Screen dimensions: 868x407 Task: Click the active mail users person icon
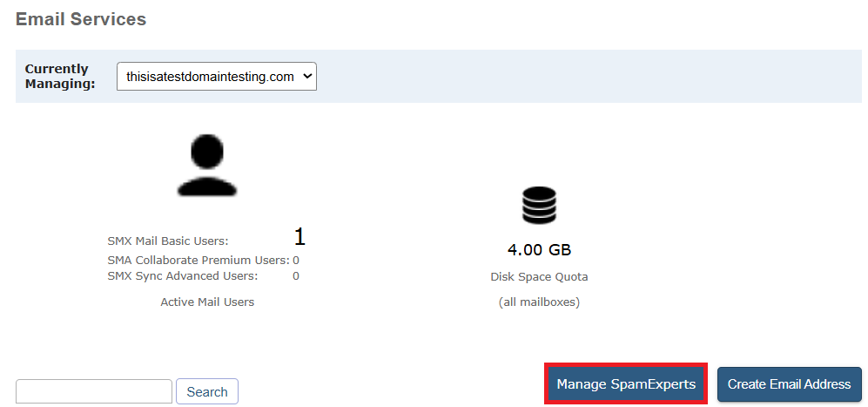click(206, 165)
